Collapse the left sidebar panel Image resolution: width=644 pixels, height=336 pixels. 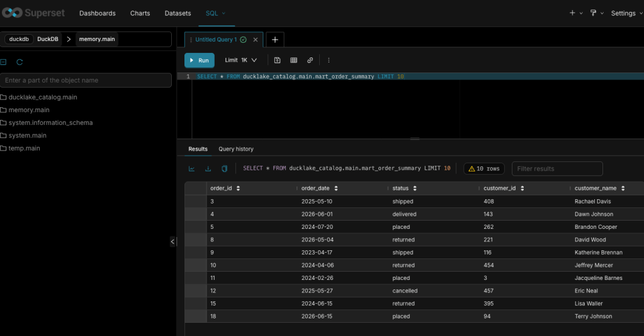[x=172, y=242]
